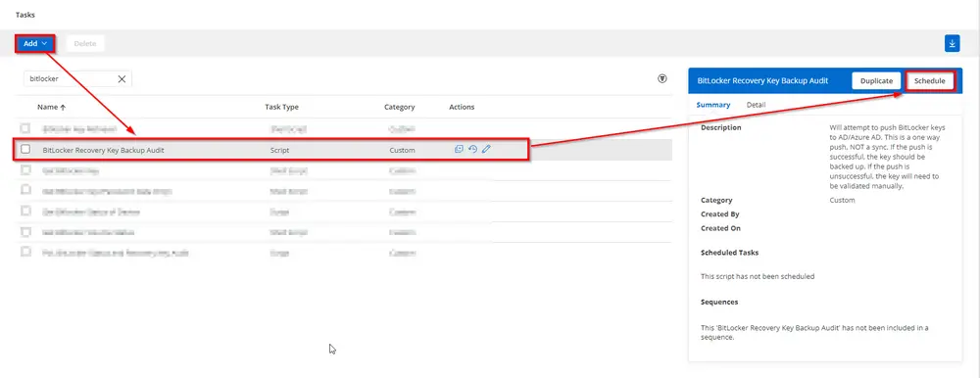Viewport: 980px width, 378px height.
Task: Sort by the Name column header
Action: [50, 107]
